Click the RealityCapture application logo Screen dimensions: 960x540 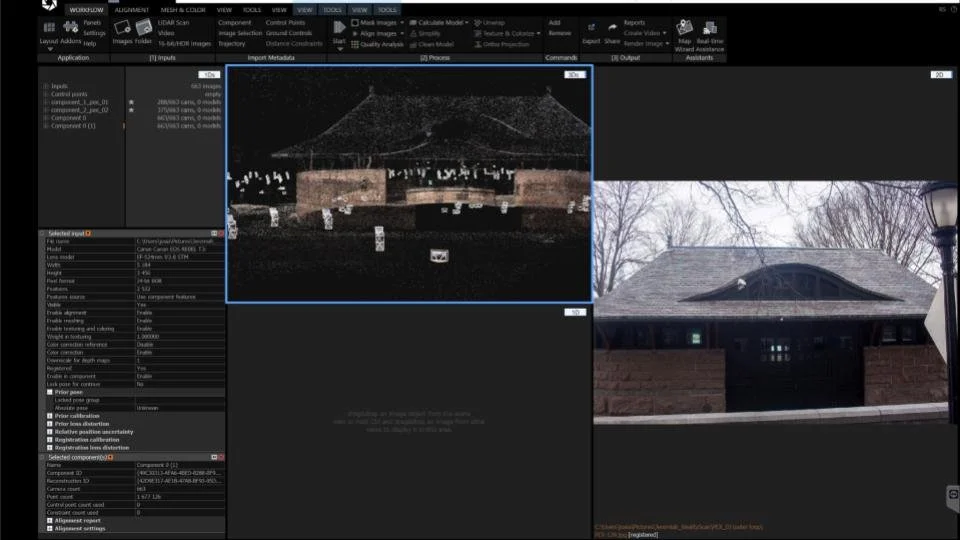point(50,6)
